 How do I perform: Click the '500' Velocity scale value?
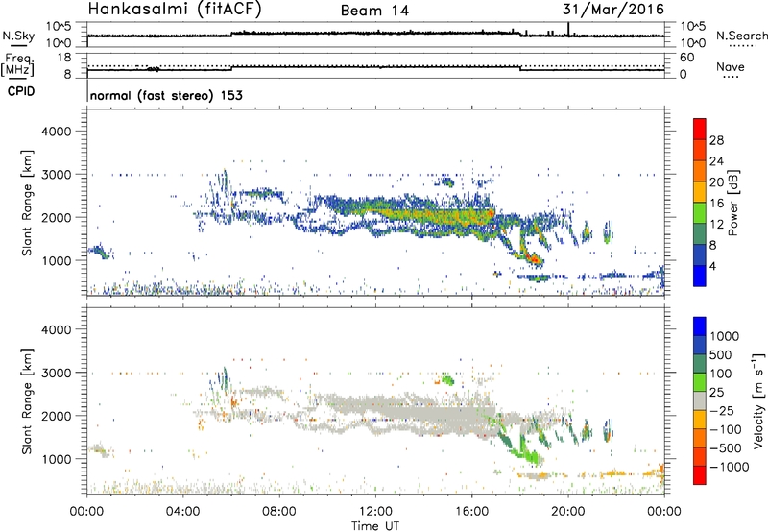[722, 354]
